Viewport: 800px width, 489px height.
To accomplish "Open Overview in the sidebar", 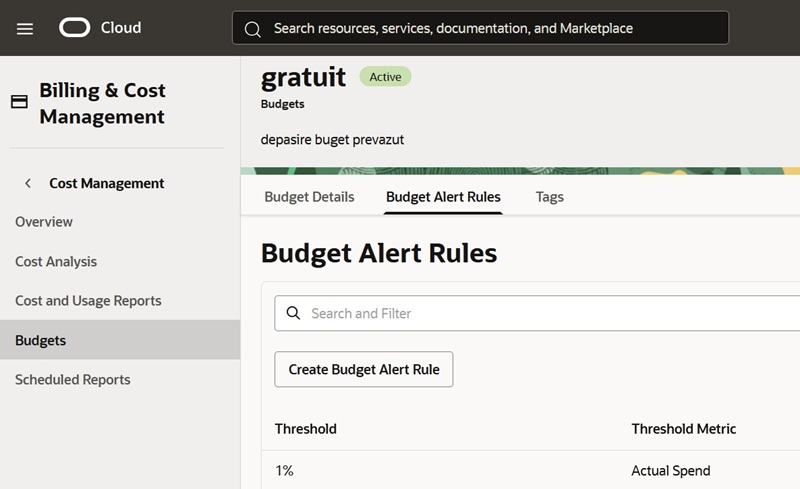I will click(x=44, y=222).
